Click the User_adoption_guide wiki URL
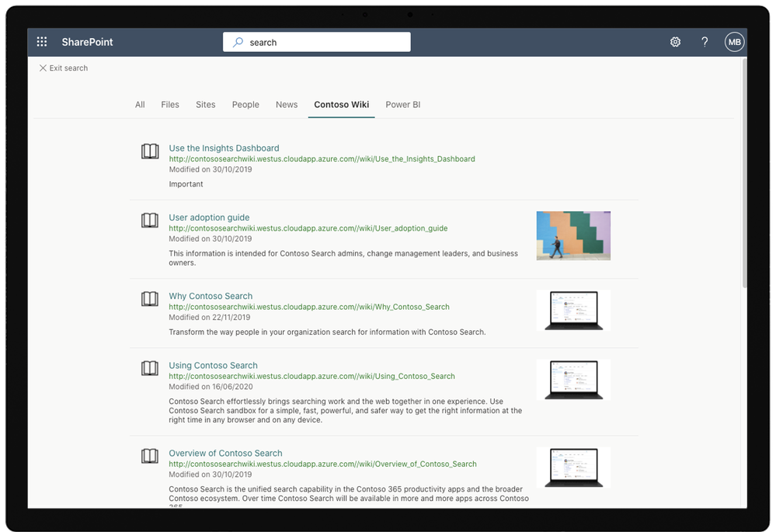Screen dimensions: 776x532 [x=308, y=228]
